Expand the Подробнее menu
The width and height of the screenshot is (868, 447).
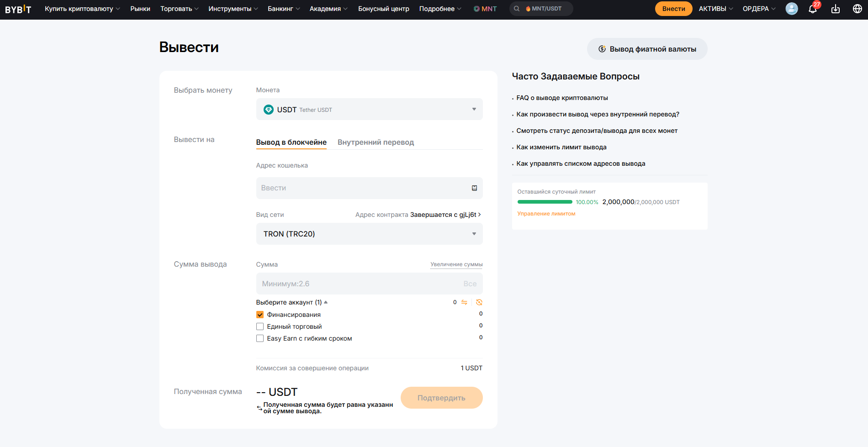pyautogui.click(x=440, y=9)
